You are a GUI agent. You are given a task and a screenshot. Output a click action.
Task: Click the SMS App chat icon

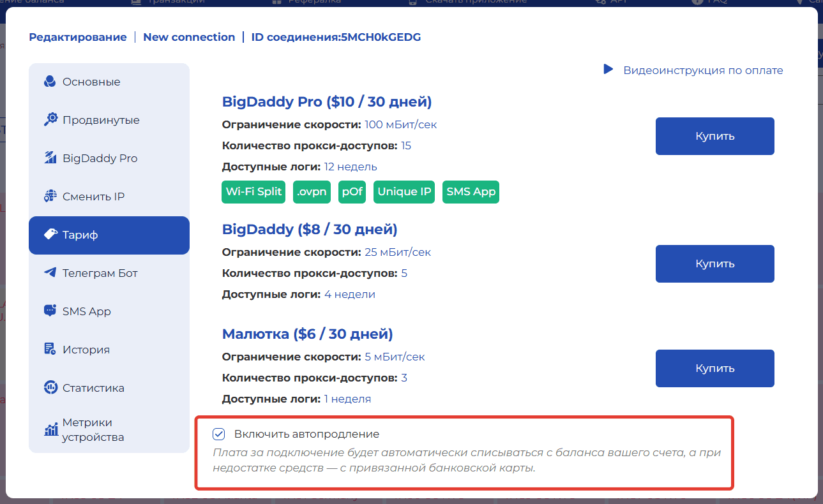[50, 311]
